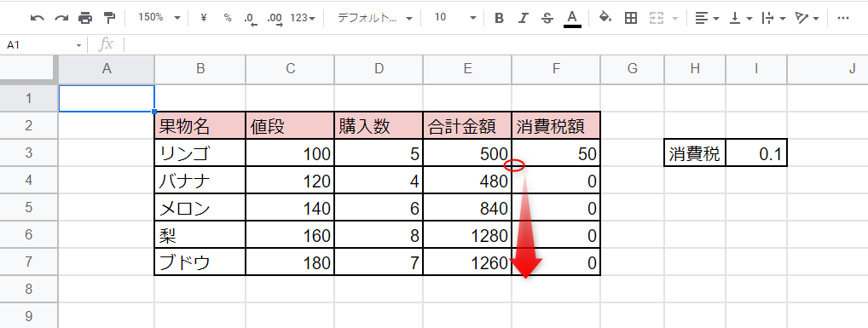Select row 7 header
868x328 pixels.
tap(29, 262)
